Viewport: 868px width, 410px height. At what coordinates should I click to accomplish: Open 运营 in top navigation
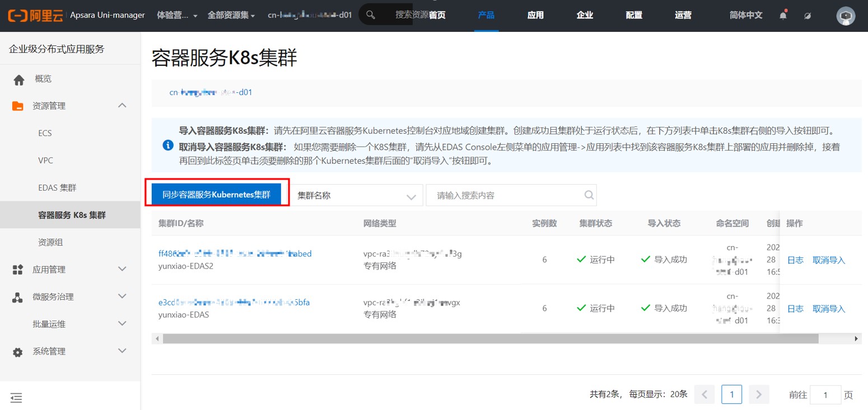click(683, 15)
